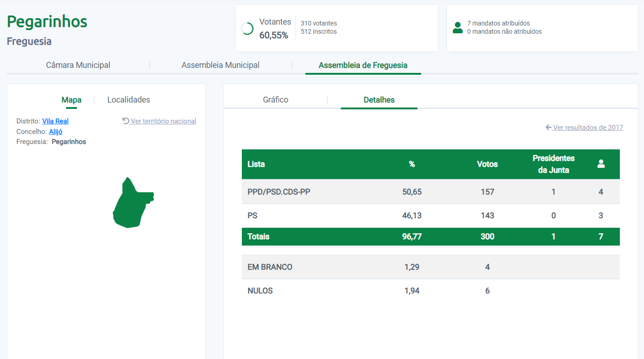This screenshot has width=644, height=359.
Task: Open the Câmara Municipal tab
Action: coord(78,65)
